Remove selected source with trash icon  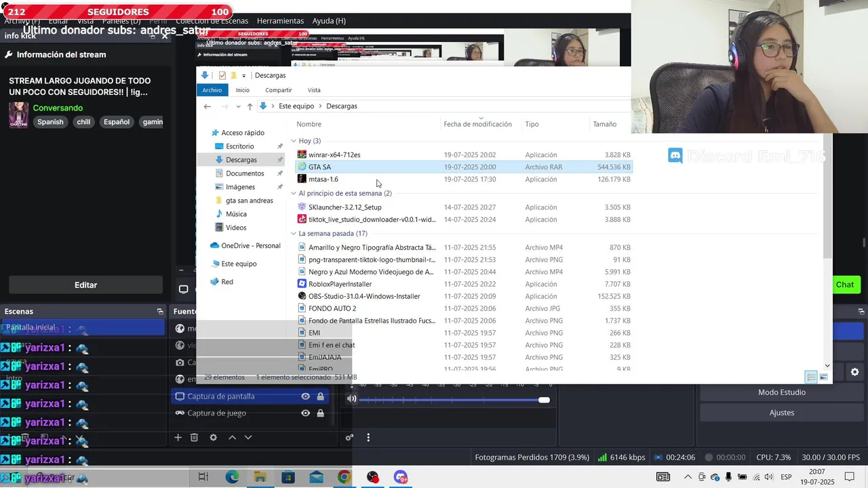tap(194, 438)
